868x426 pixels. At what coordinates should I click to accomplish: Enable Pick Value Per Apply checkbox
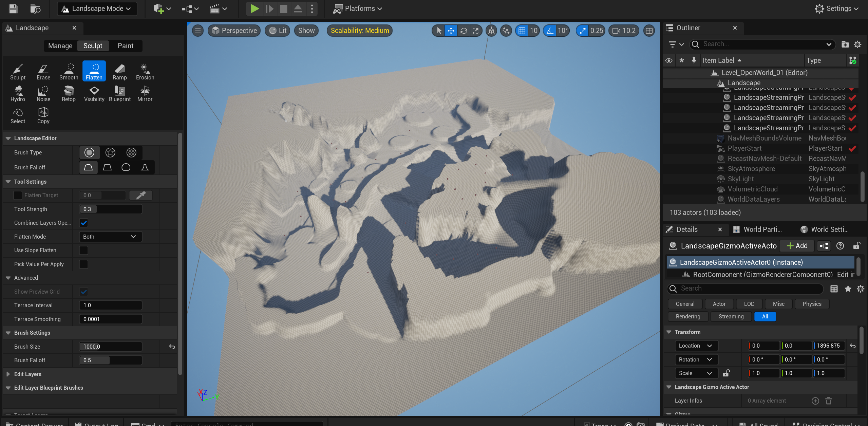[83, 264]
